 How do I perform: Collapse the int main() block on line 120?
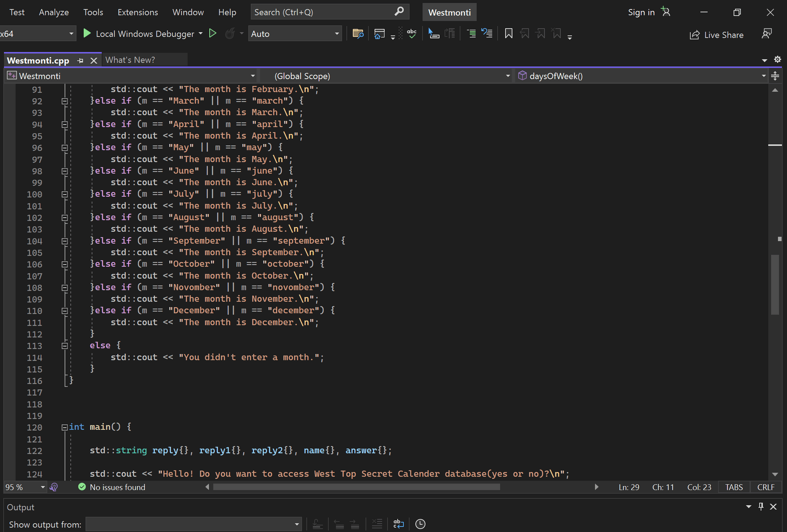pyautogui.click(x=65, y=427)
